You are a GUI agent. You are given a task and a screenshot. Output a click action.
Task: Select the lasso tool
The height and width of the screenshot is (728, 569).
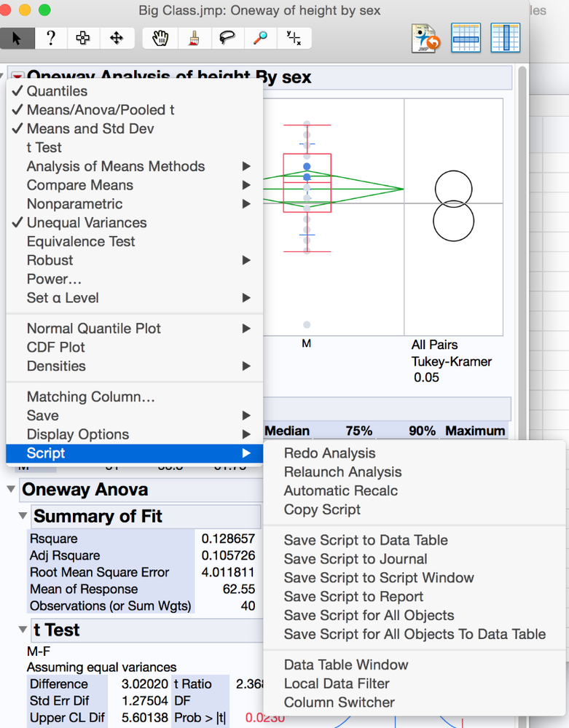coord(227,38)
